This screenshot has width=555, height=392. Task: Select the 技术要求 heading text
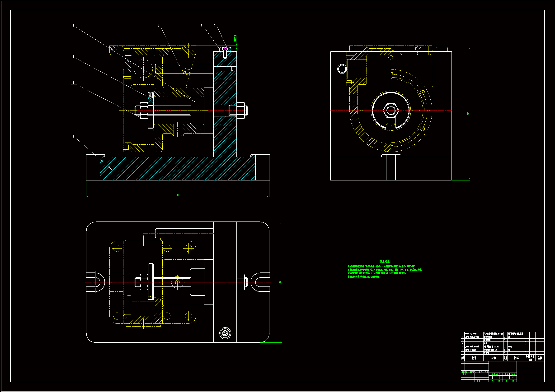(x=384, y=262)
